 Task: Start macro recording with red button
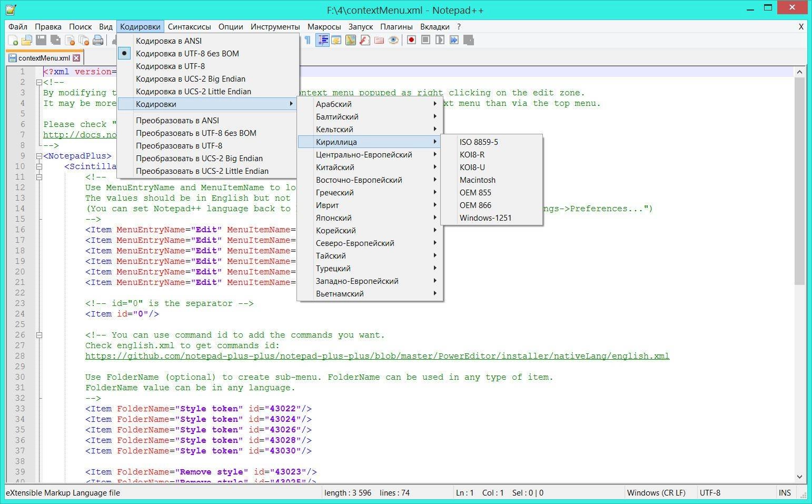(x=412, y=40)
